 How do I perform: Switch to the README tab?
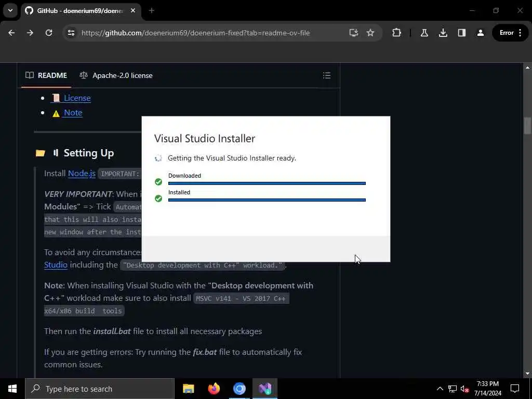pyautogui.click(x=46, y=75)
